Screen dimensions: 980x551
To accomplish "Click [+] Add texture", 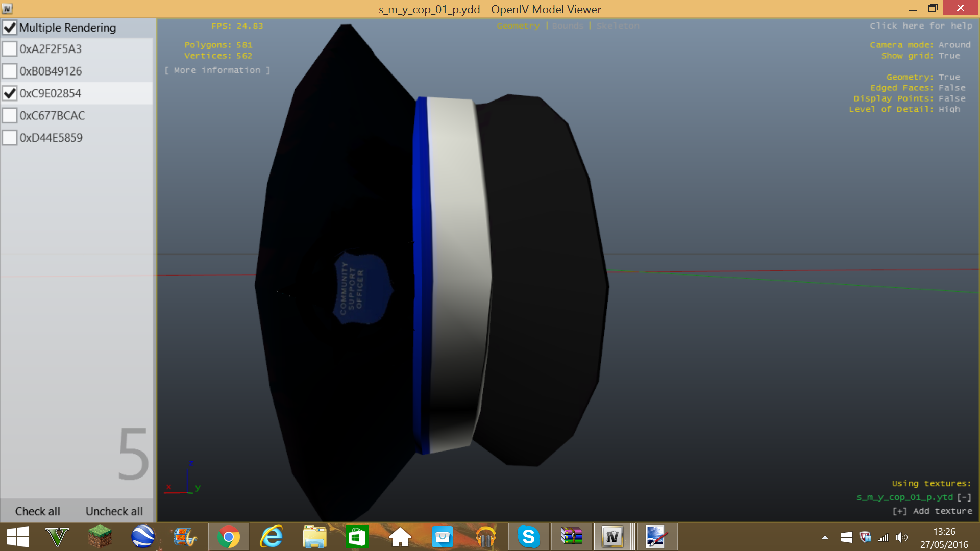I will click(x=932, y=511).
